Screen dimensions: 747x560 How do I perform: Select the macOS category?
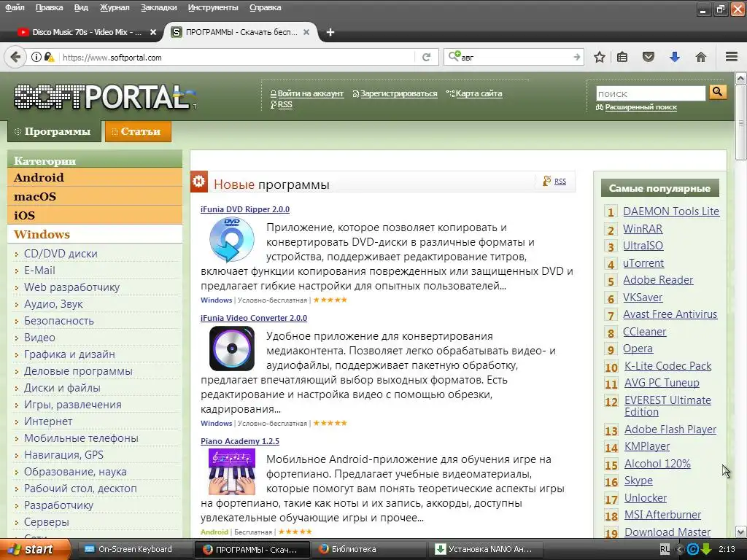(95, 196)
